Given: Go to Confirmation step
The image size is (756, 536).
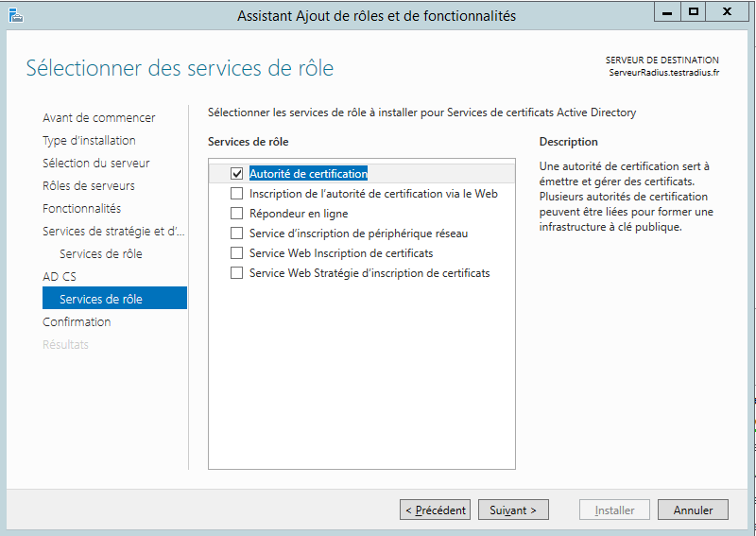Looking at the screenshot, I should [x=77, y=322].
